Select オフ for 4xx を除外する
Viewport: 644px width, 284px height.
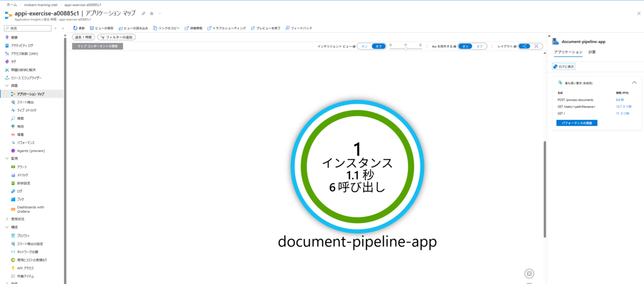(x=480, y=46)
